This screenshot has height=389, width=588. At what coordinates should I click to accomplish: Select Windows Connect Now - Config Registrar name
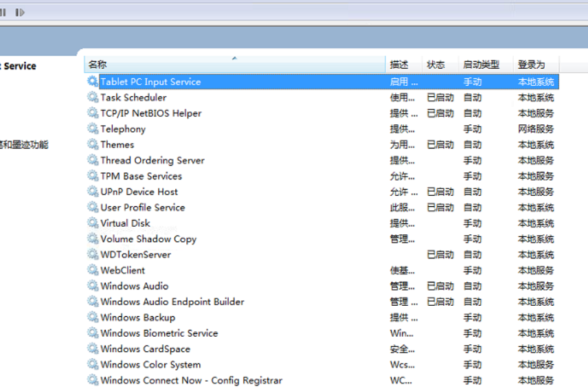[191, 380]
